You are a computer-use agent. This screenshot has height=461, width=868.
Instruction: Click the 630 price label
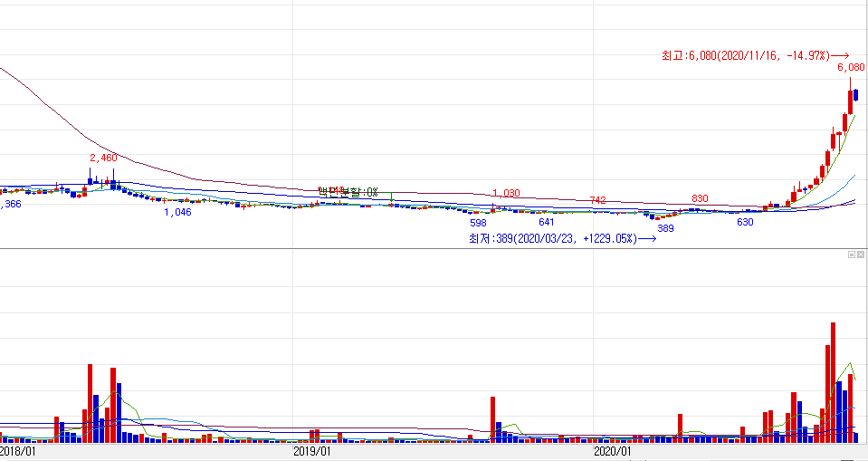[745, 222]
